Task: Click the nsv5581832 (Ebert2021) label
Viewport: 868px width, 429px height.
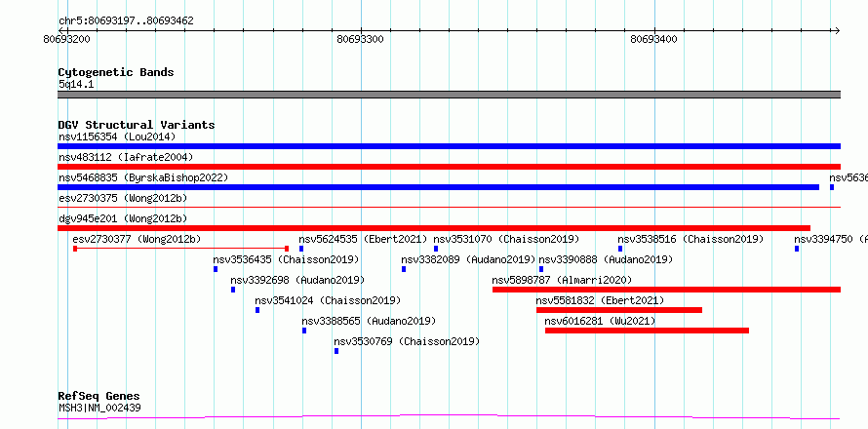Action: (x=600, y=300)
